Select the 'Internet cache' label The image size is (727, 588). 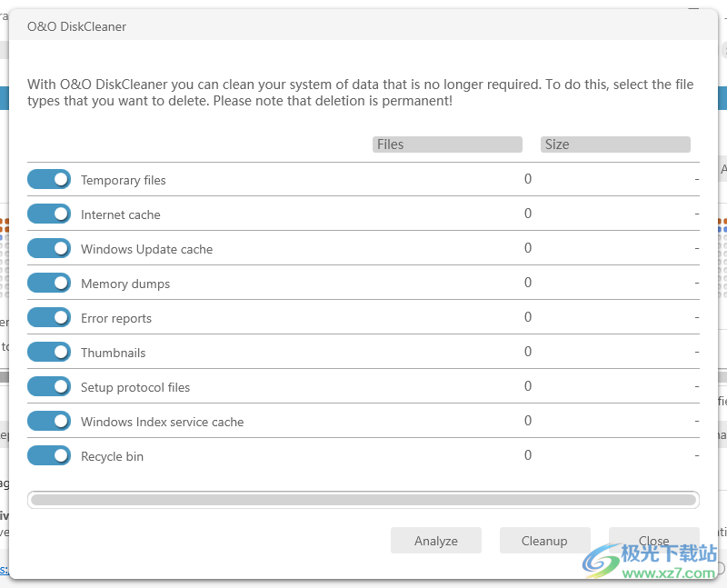click(x=121, y=214)
